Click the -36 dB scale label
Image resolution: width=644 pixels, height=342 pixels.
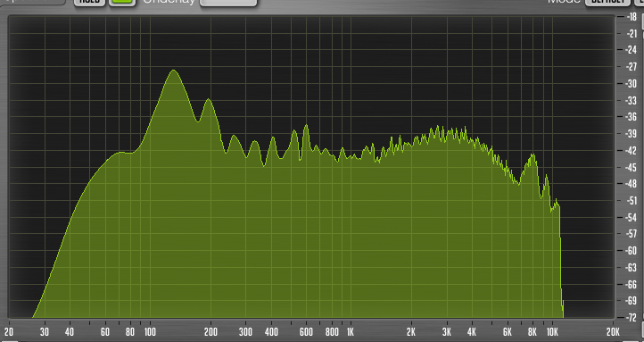point(632,117)
